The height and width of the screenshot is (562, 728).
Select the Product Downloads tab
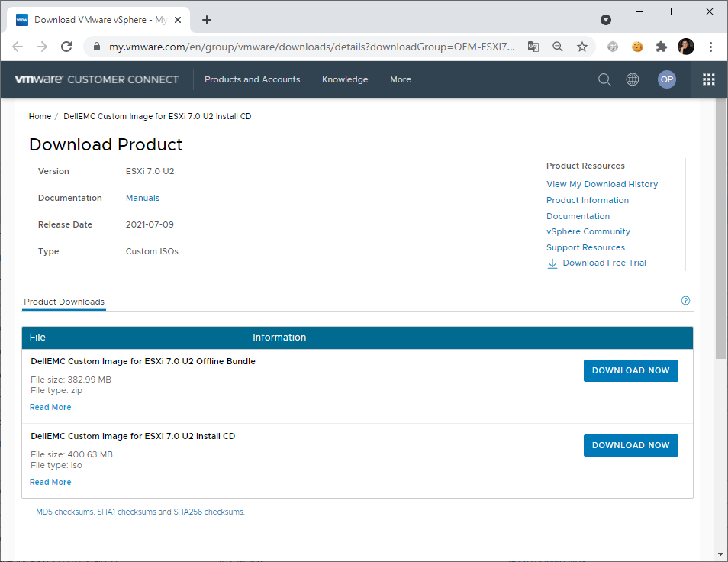tap(64, 302)
